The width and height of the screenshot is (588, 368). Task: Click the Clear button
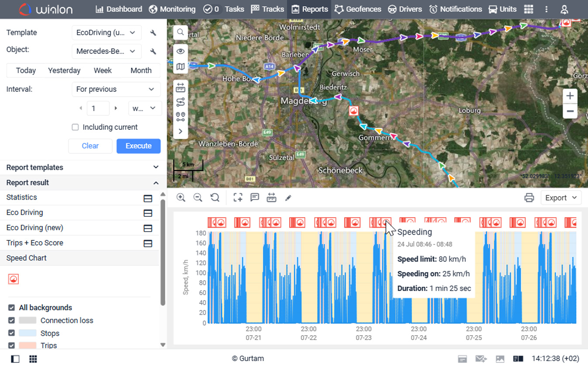click(x=90, y=146)
